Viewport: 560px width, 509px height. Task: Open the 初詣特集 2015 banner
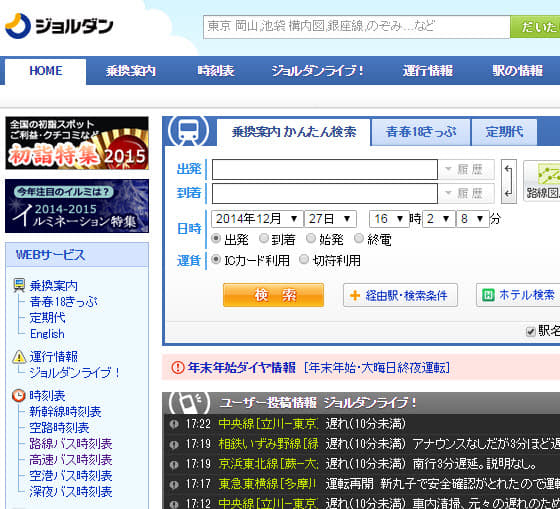[77, 143]
